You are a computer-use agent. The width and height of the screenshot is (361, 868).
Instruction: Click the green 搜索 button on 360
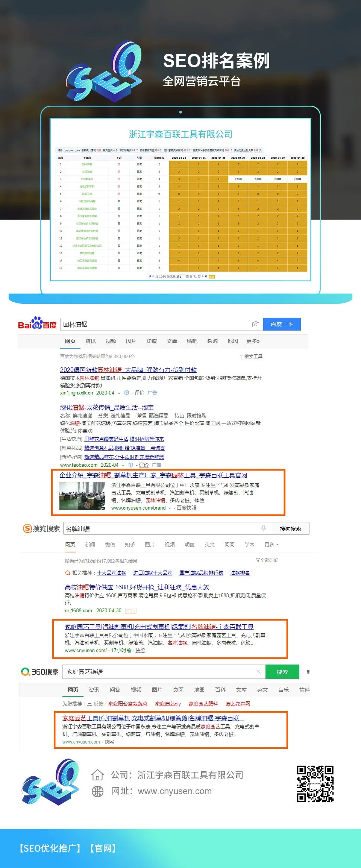click(282, 672)
